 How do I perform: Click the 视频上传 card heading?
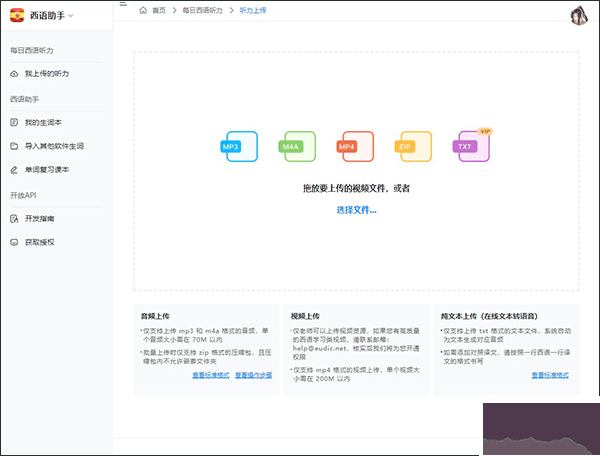[305, 316]
